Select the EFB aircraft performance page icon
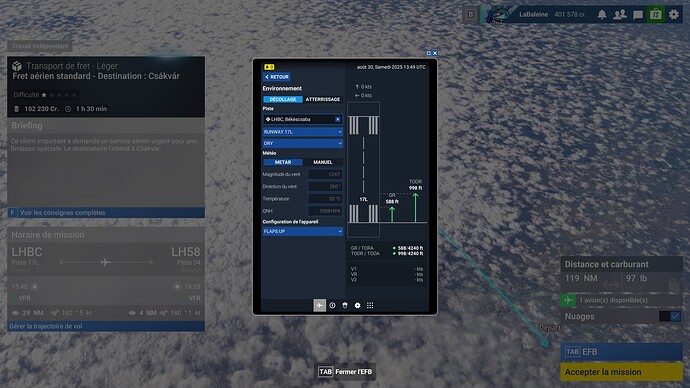This screenshot has height=388, width=690. click(x=319, y=305)
